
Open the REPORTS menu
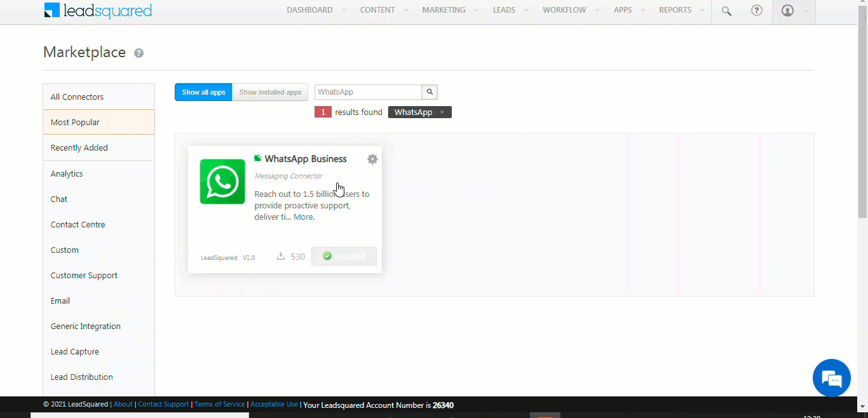click(675, 10)
